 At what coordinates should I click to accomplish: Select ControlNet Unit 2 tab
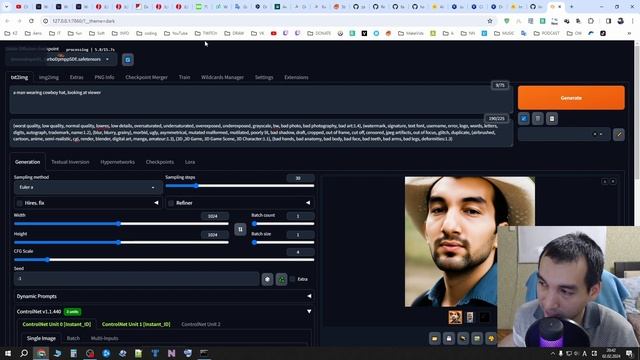click(201, 324)
